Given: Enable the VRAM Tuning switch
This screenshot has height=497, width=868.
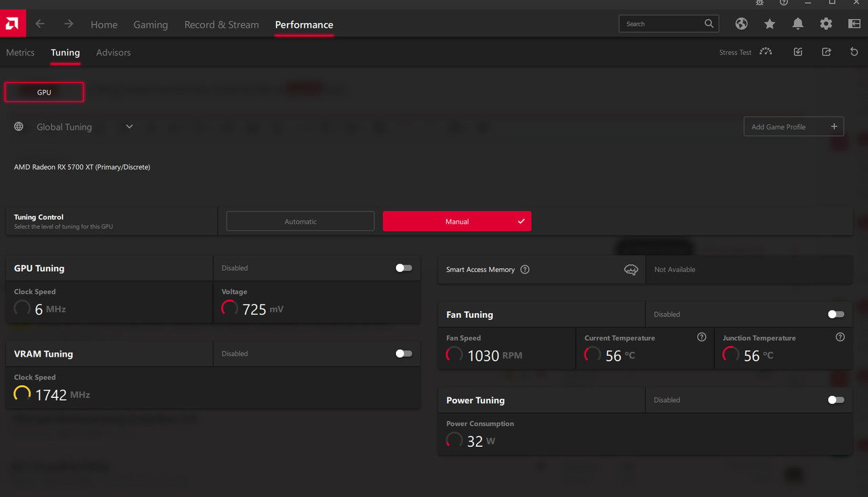Looking at the screenshot, I should pos(403,353).
